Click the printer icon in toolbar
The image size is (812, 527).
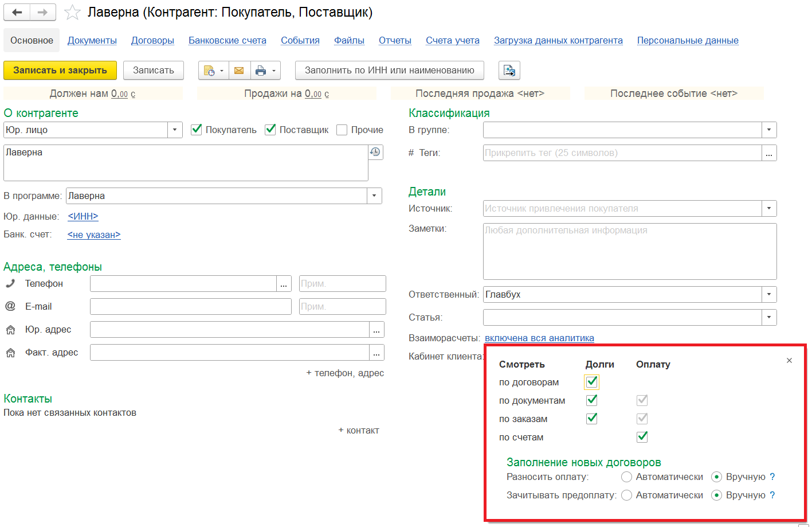261,71
